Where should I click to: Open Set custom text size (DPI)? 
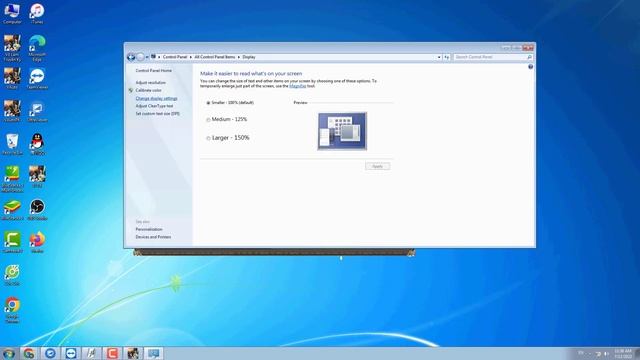pos(158,114)
